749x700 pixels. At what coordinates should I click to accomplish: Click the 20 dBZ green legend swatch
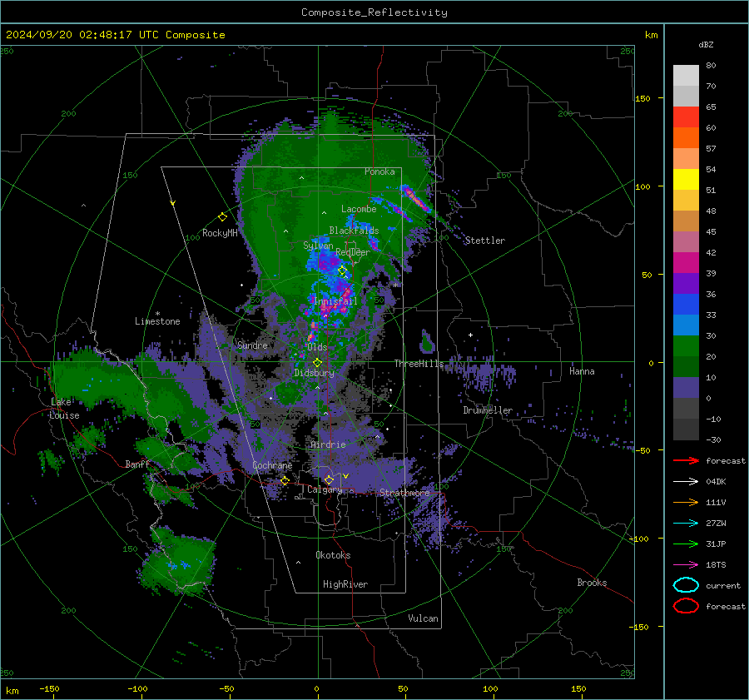pyautogui.click(x=686, y=366)
